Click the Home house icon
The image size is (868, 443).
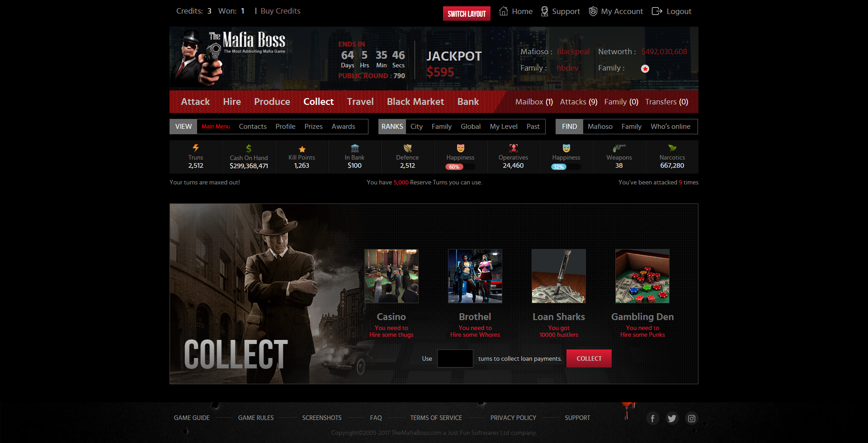[503, 11]
